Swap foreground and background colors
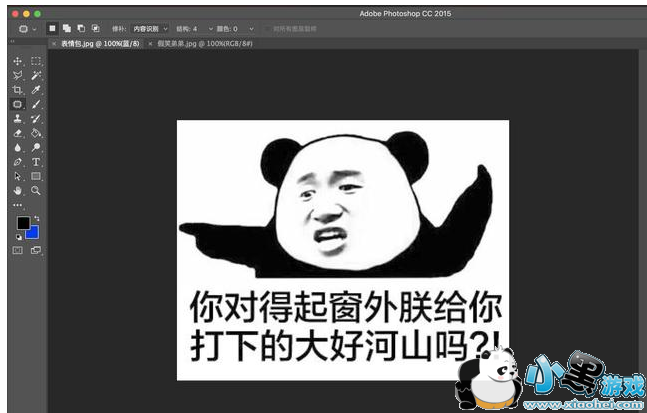 (x=36, y=218)
